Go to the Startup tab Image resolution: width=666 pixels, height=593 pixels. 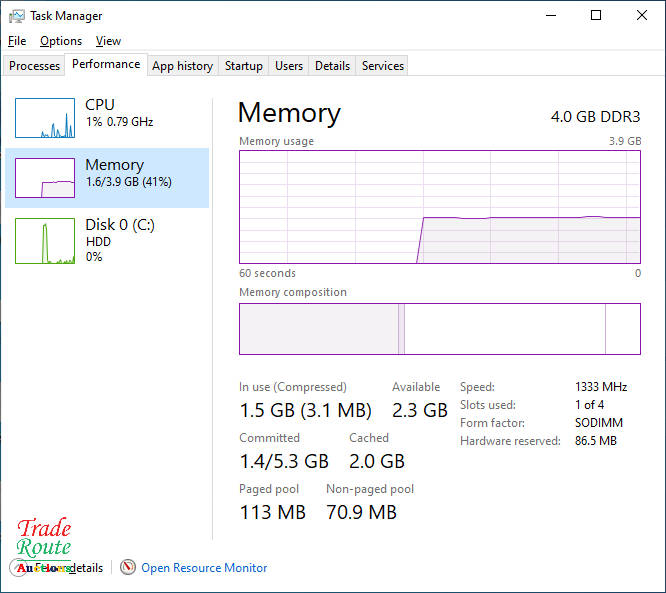click(243, 66)
